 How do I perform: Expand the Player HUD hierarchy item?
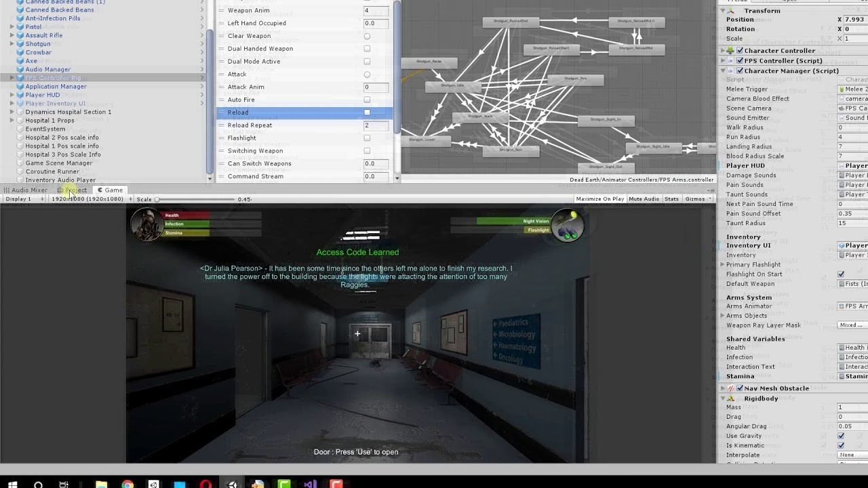(12, 95)
